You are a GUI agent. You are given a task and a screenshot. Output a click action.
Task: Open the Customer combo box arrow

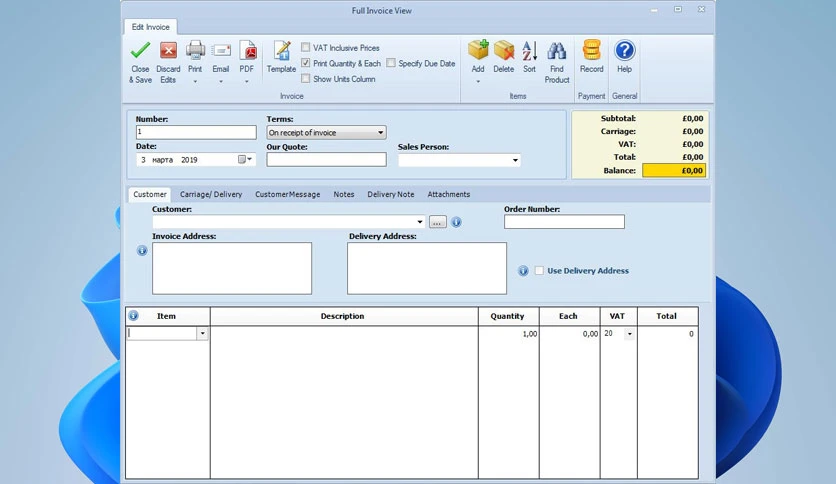[x=420, y=222]
